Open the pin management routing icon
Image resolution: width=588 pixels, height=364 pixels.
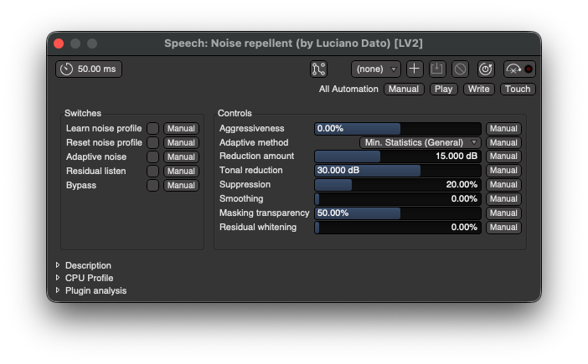(x=318, y=69)
